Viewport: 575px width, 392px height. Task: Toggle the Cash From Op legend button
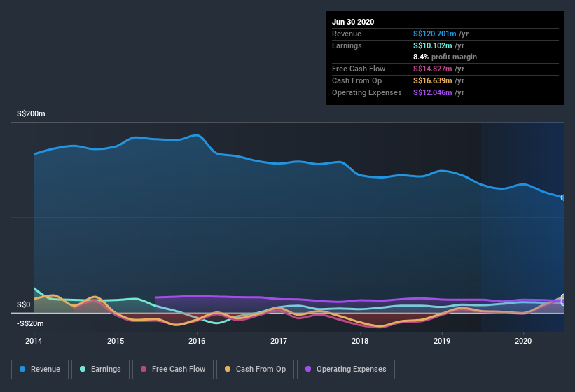255,370
